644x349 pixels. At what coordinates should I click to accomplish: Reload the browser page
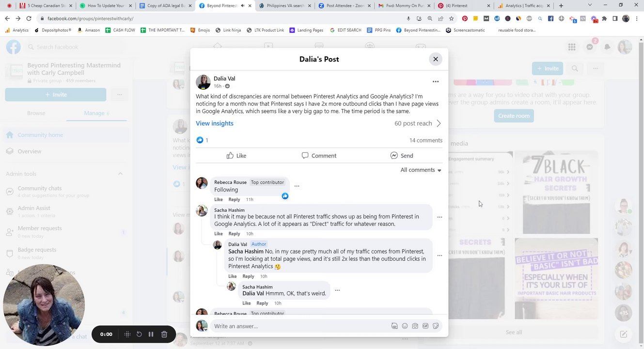click(29, 18)
